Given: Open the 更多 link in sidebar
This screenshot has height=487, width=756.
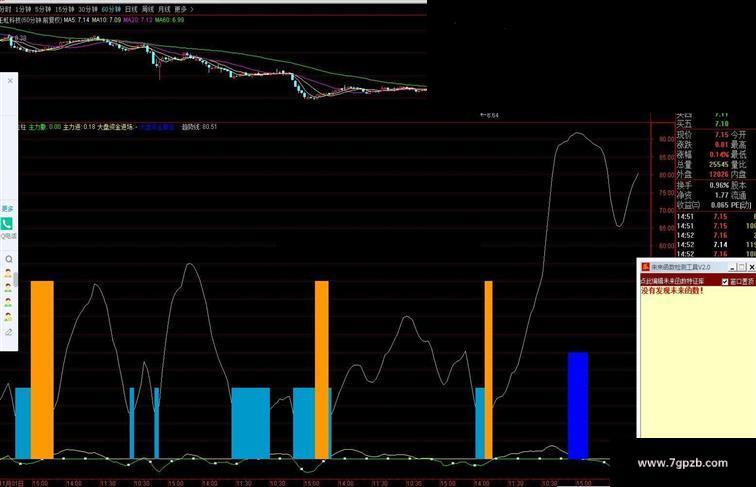Looking at the screenshot, I should pyautogui.click(x=7, y=209).
